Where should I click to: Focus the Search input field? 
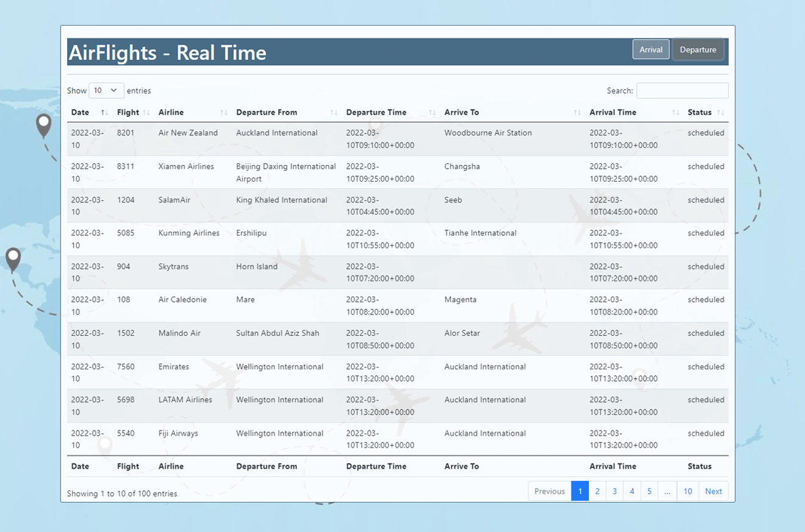[x=682, y=91]
